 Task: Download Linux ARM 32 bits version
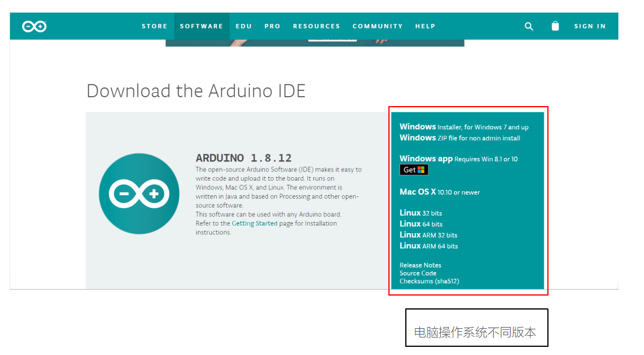click(429, 235)
